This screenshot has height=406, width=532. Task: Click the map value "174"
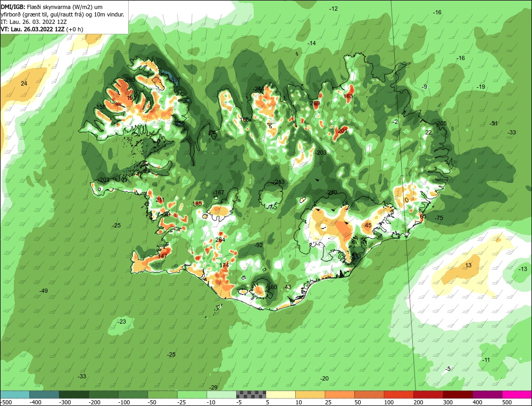point(225,265)
